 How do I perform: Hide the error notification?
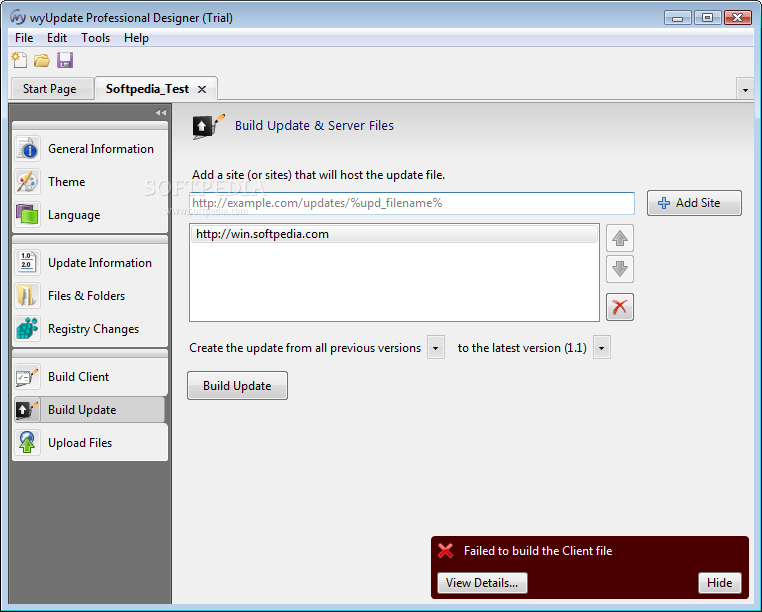tap(720, 583)
